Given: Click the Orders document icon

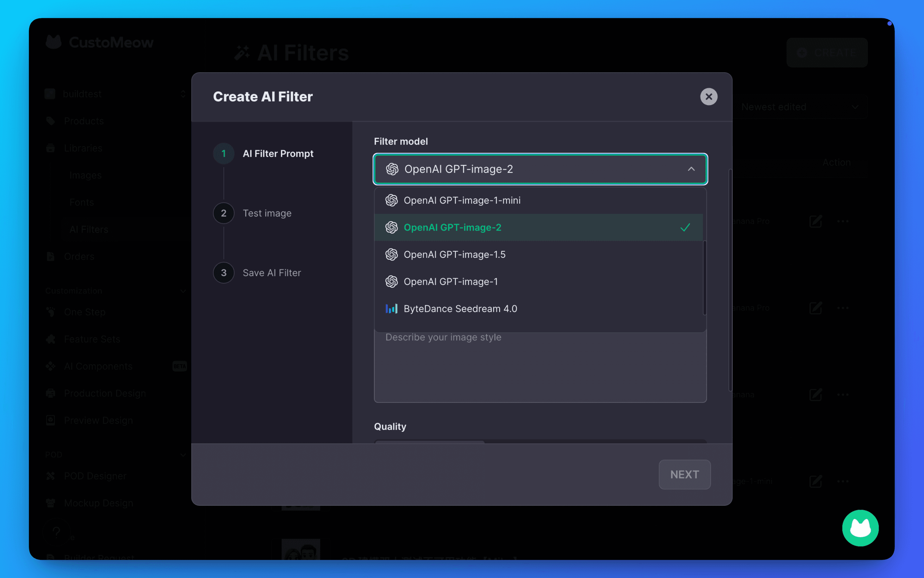Looking at the screenshot, I should (50, 257).
